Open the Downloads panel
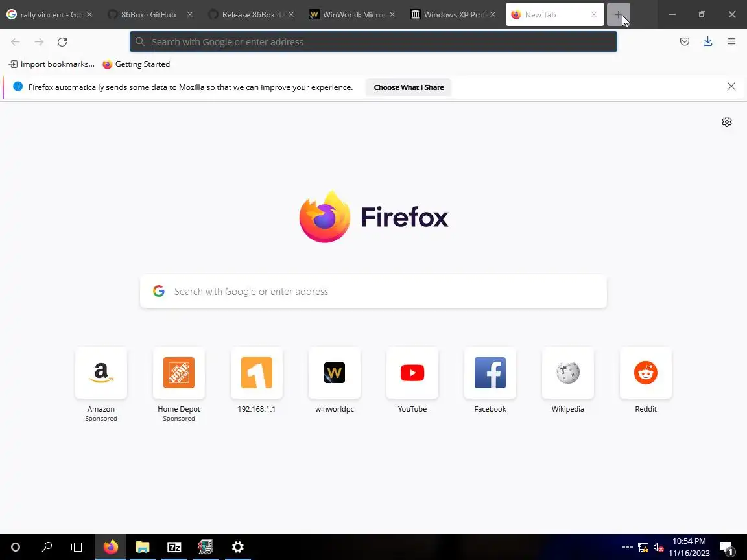Image resolution: width=747 pixels, height=560 pixels. pyautogui.click(x=708, y=42)
